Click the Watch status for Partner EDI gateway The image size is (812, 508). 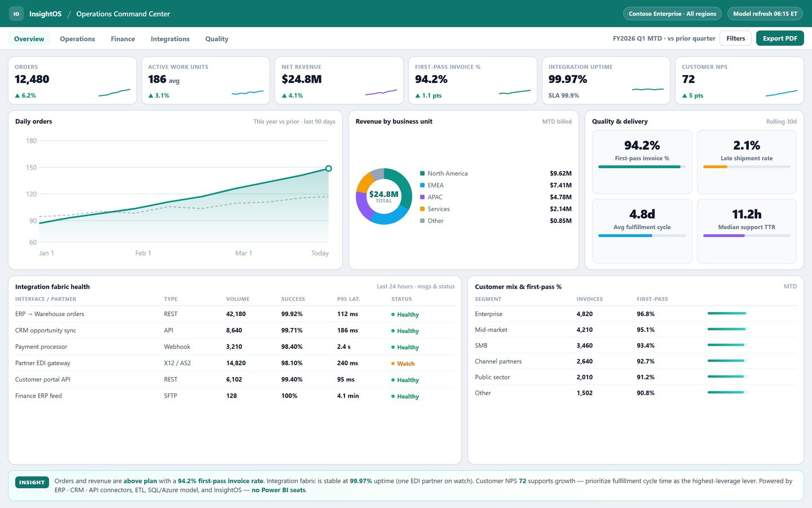pyautogui.click(x=403, y=364)
